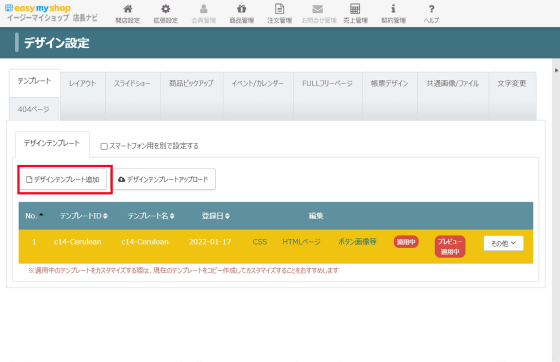Click デザインテンプレートアップロード button
Screen dimensions: 560x362
(x=164, y=179)
